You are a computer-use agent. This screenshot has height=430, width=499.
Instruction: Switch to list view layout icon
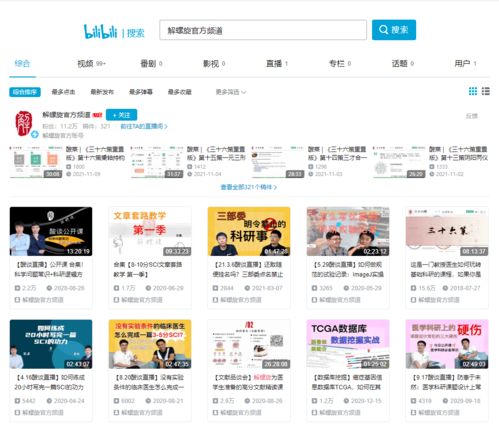pyautogui.click(x=486, y=91)
